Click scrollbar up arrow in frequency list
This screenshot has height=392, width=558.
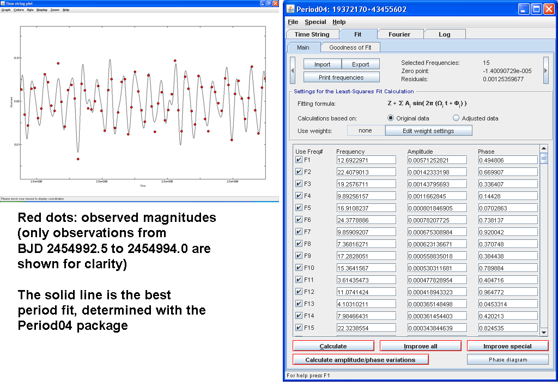tap(544, 148)
